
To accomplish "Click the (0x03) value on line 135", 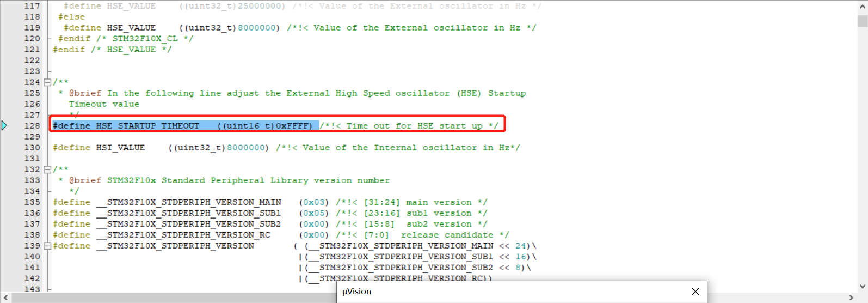I will [x=313, y=202].
